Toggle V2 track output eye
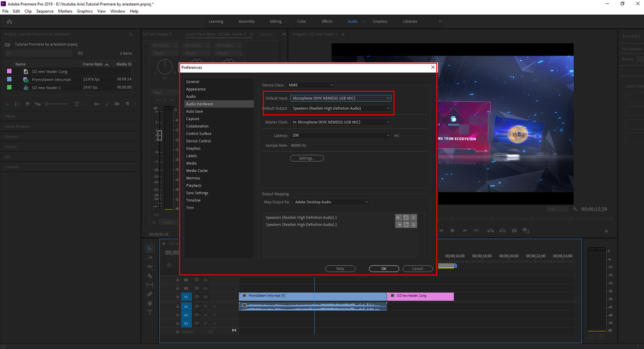The height and width of the screenshot is (349, 644). (205, 288)
